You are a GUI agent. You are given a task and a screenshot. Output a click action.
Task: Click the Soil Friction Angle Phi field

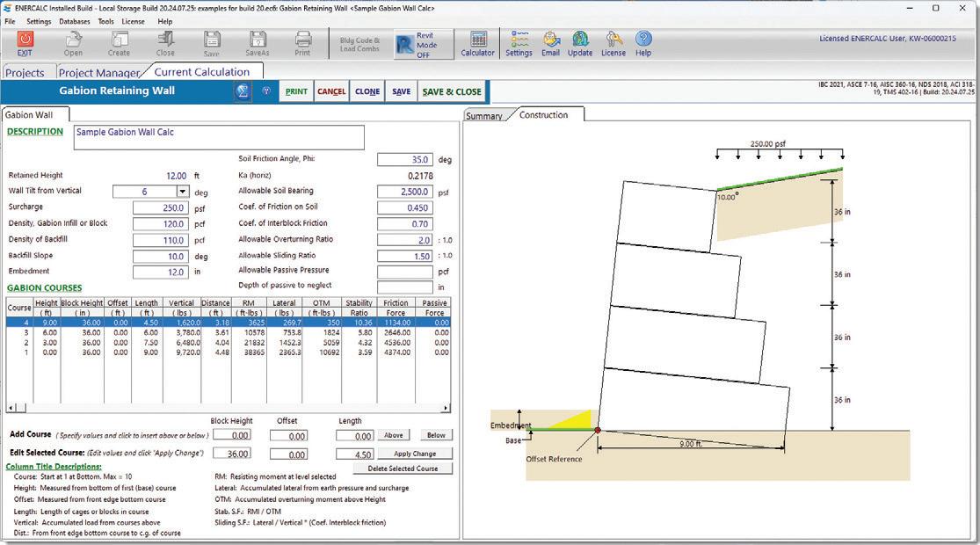coord(405,159)
